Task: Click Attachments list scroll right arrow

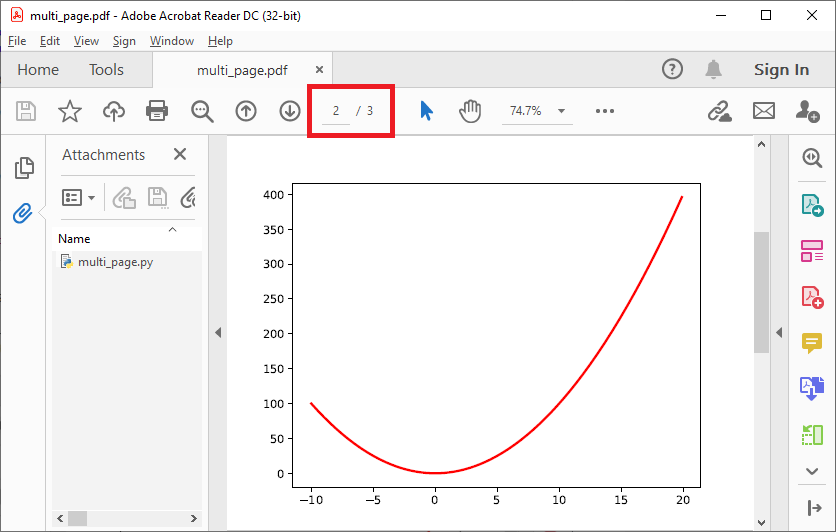Action: point(194,518)
